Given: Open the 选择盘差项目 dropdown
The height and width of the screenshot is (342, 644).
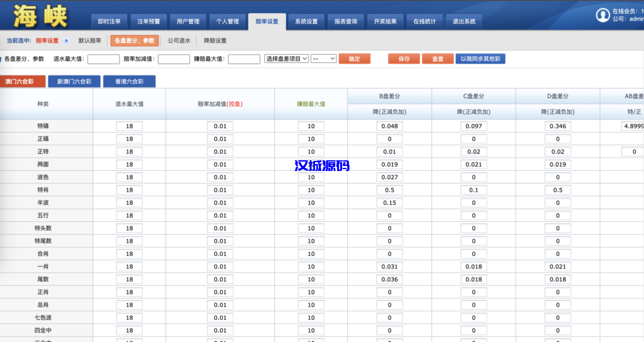Looking at the screenshot, I should [x=286, y=58].
